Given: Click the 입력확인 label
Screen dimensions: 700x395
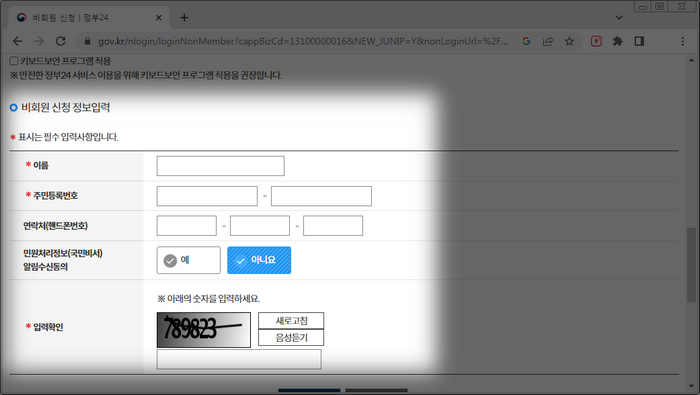Looking at the screenshot, I should (48, 327).
